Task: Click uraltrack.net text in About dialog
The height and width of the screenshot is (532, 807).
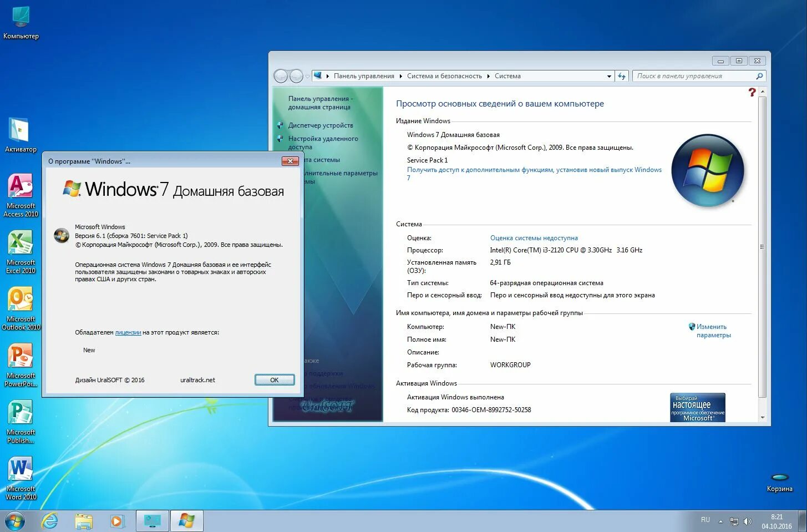Action: pos(197,380)
